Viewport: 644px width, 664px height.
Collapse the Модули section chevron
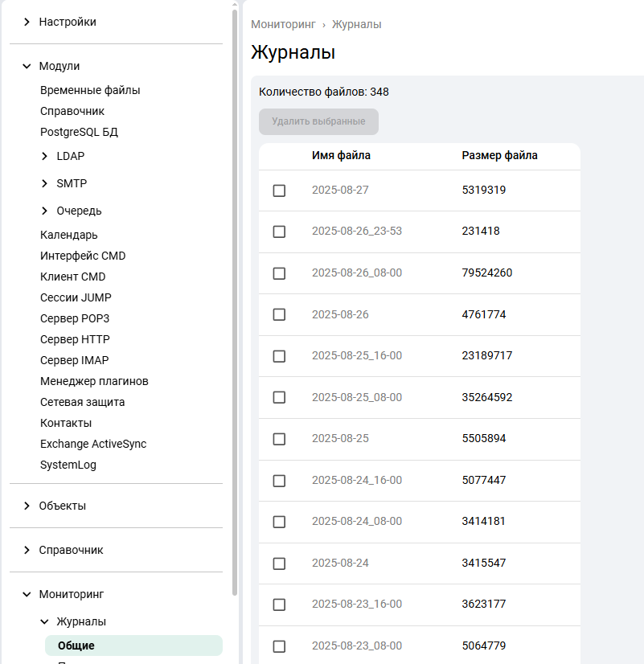pyautogui.click(x=27, y=67)
